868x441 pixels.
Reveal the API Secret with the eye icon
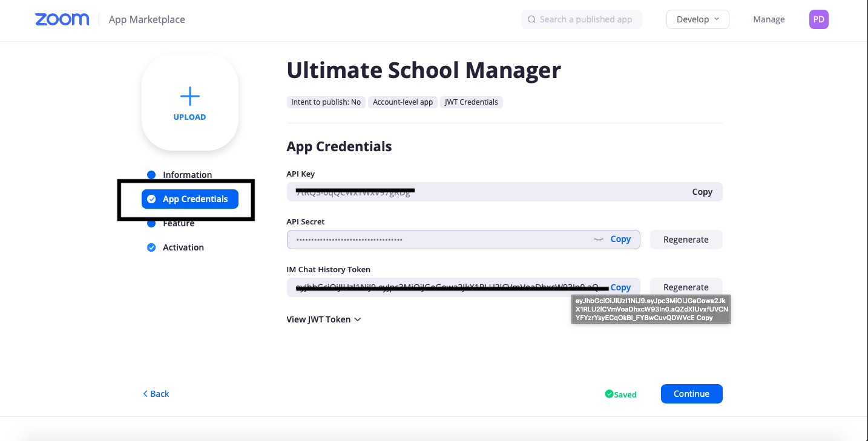pos(599,240)
